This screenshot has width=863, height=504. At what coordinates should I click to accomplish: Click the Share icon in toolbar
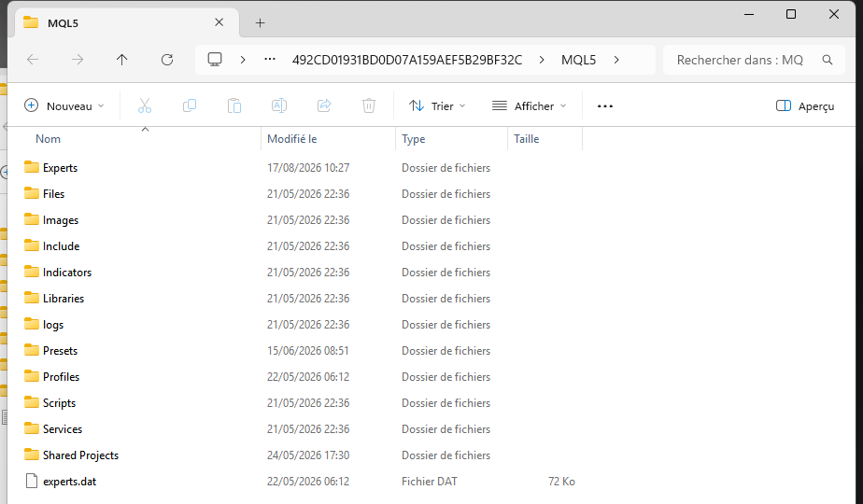324,105
